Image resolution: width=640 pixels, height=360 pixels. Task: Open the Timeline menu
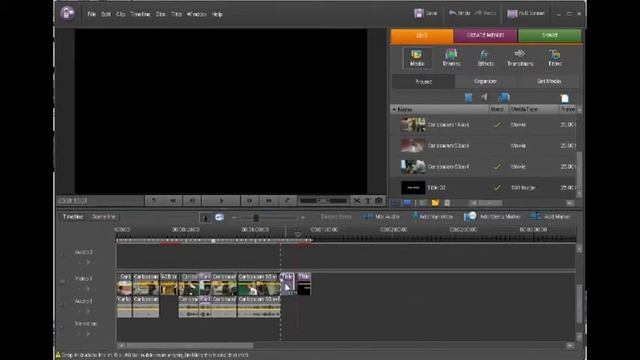coord(140,14)
